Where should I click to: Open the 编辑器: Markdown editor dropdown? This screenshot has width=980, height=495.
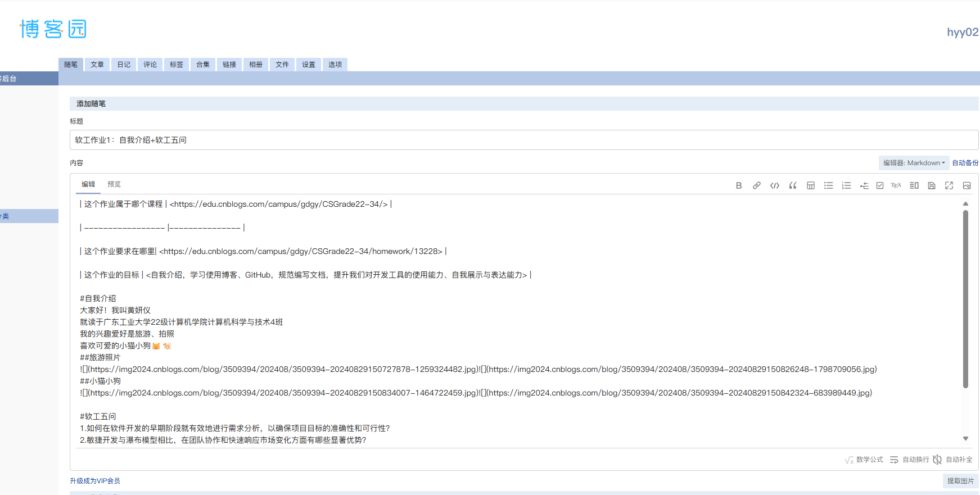click(914, 163)
